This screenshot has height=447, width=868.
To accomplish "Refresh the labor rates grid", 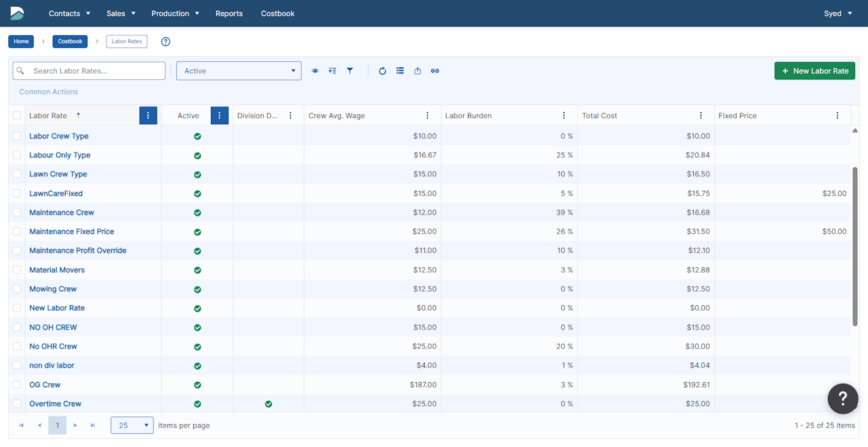I will (382, 71).
